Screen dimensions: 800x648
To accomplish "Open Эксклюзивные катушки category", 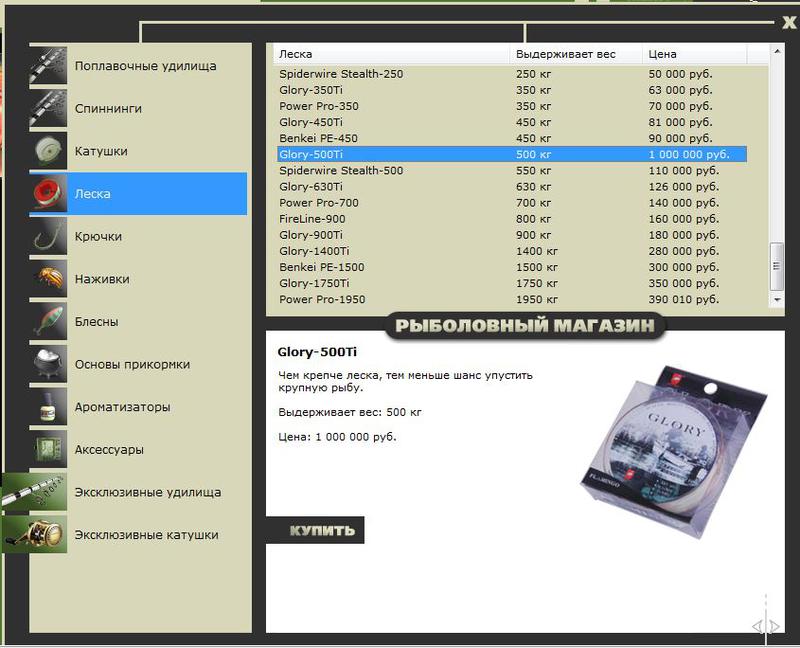I will pos(146,535).
